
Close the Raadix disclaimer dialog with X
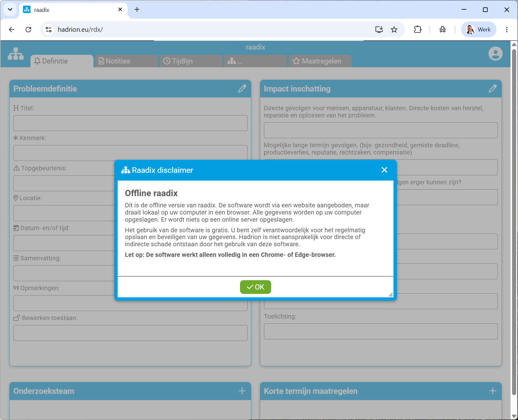tap(384, 170)
